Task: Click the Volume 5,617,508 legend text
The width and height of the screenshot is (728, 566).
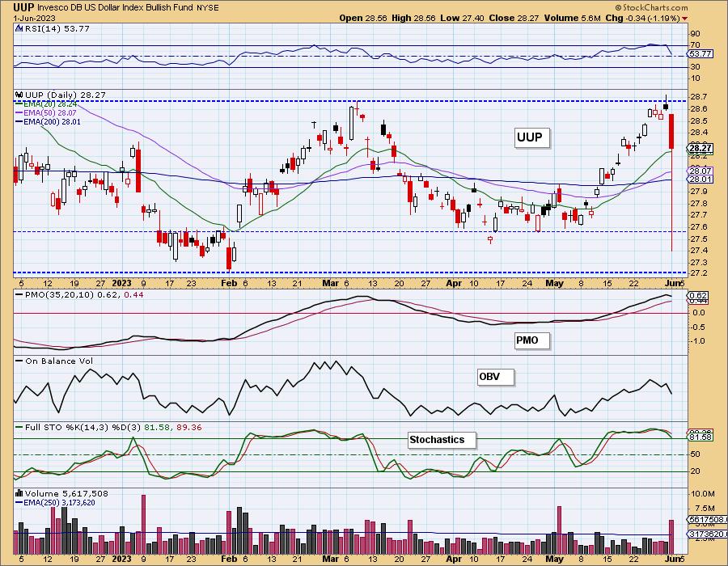Action: [x=67, y=493]
